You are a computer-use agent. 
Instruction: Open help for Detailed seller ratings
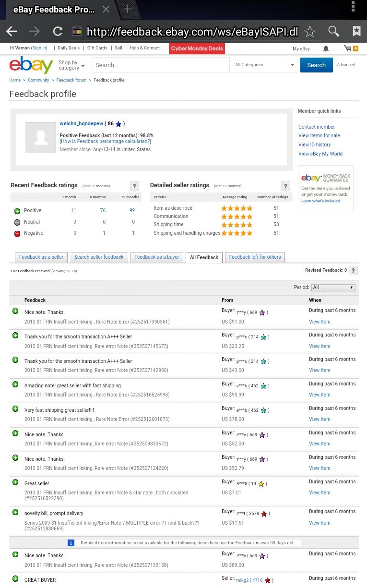point(285,186)
